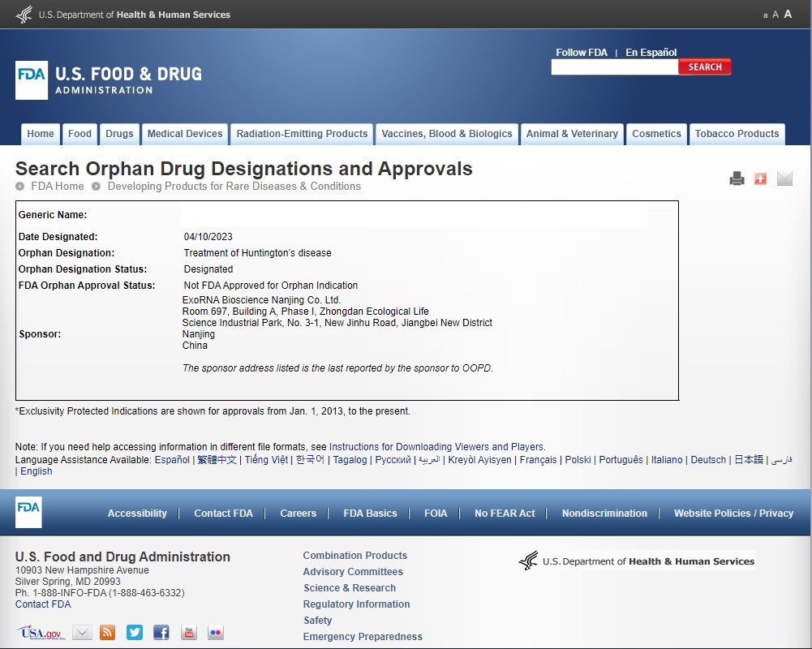Image resolution: width=812 pixels, height=649 pixels.
Task: Select Polski language link
Action: [x=578, y=459]
